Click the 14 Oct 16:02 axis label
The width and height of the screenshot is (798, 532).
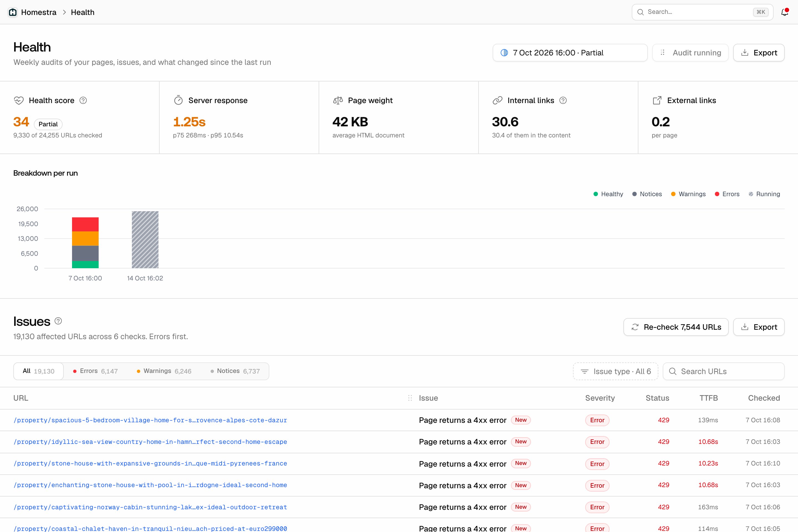145,278
